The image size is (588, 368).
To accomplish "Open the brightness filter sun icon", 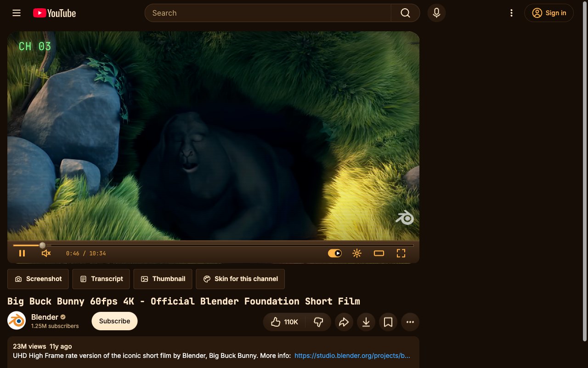I will point(357,253).
